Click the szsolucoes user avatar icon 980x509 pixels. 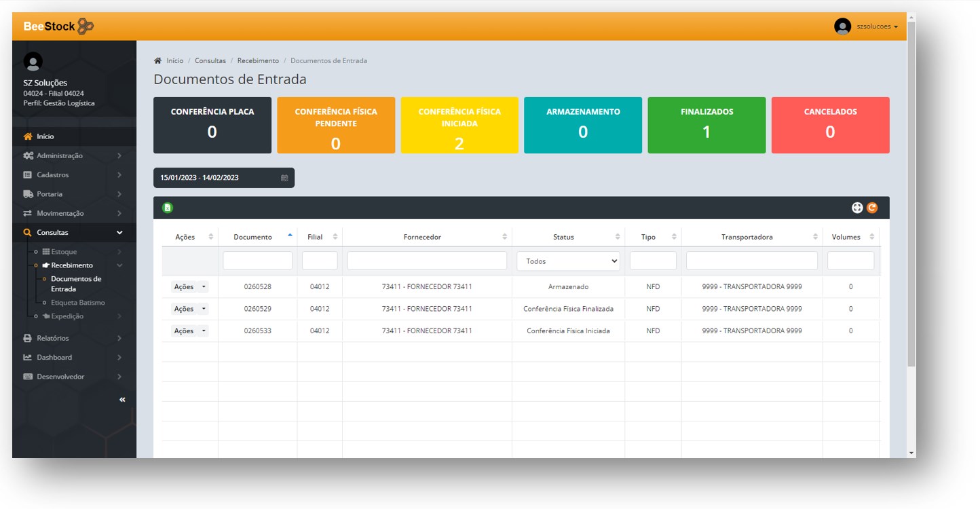pyautogui.click(x=842, y=26)
